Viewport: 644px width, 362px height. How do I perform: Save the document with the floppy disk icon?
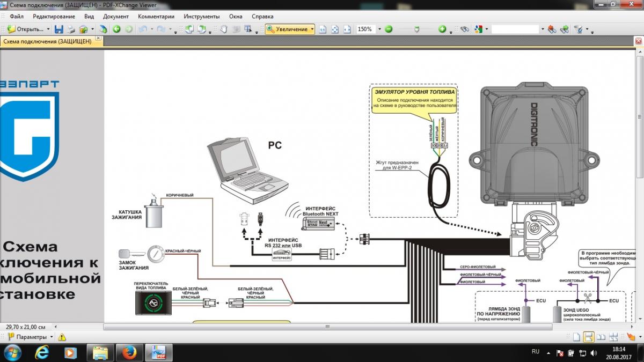point(59,29)
